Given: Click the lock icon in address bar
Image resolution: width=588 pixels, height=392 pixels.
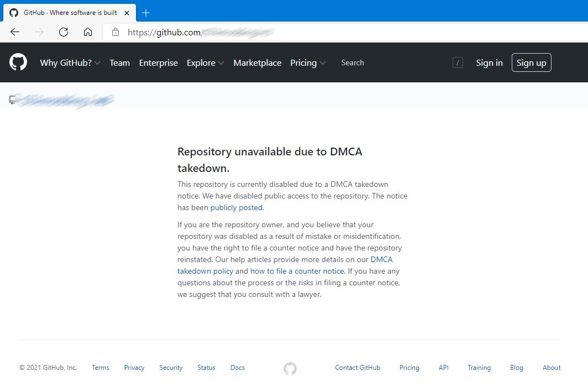Looking at the screenshot, I should coord(116,32).
